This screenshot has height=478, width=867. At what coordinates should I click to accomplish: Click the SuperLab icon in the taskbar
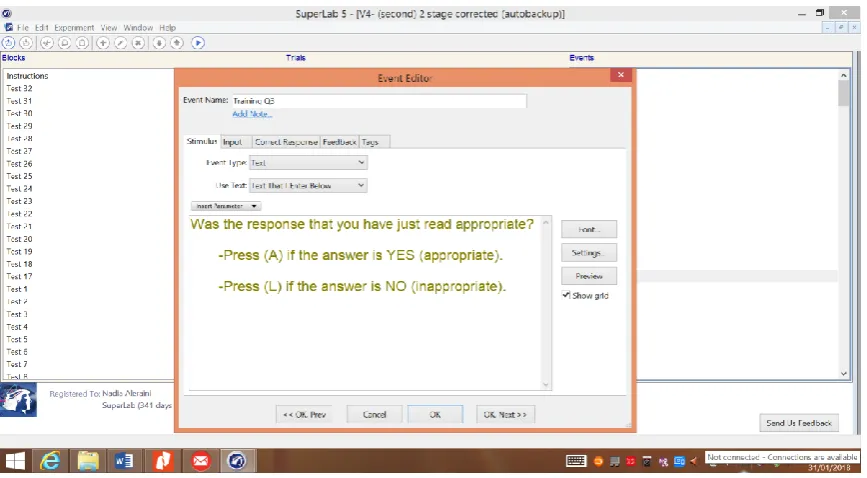click(237, 460)
